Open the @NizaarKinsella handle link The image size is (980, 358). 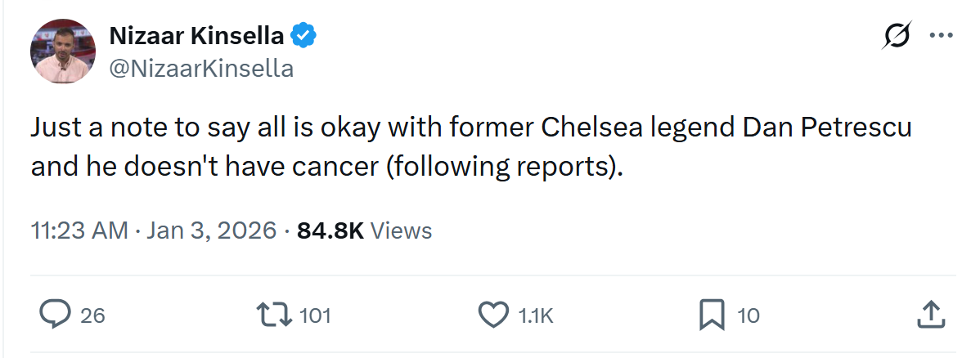[201, 68]
